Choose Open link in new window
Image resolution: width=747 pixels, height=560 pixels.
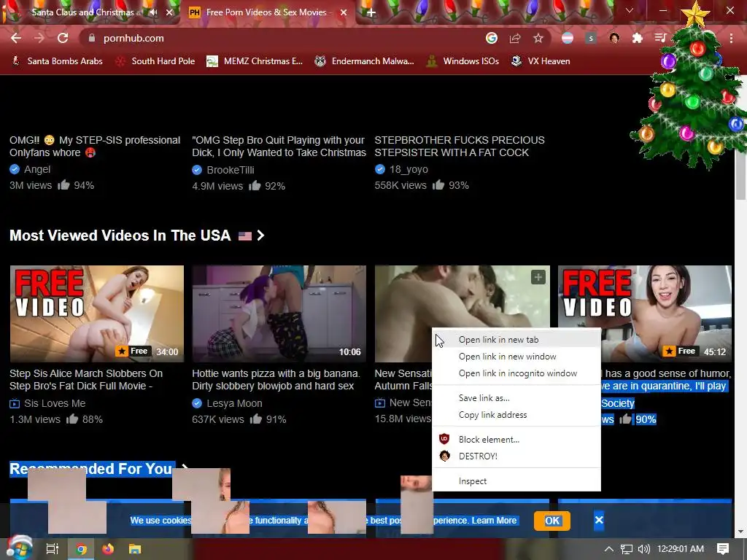[516, 356]
